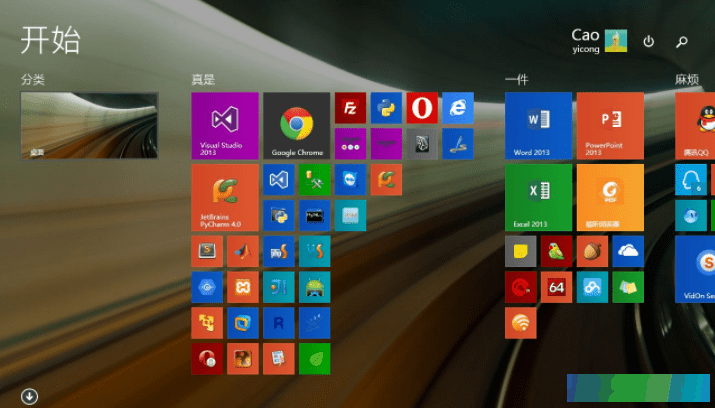Open the green hammer and wrench tile
715x408 pixels.
coord(315,180)
